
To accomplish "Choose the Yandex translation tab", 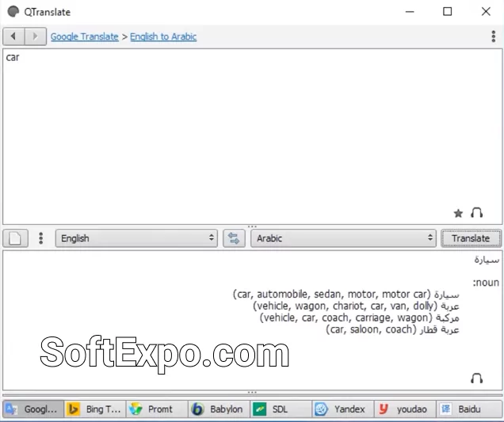I will [x=342, y=409].
